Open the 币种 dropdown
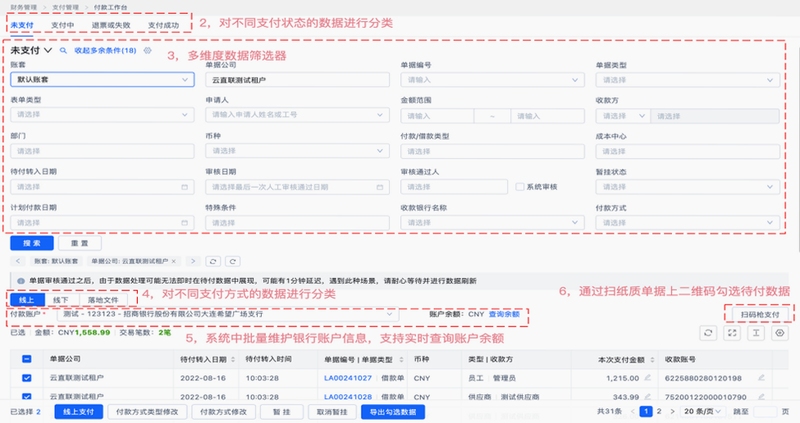The image size is (800, 423). 297,151
